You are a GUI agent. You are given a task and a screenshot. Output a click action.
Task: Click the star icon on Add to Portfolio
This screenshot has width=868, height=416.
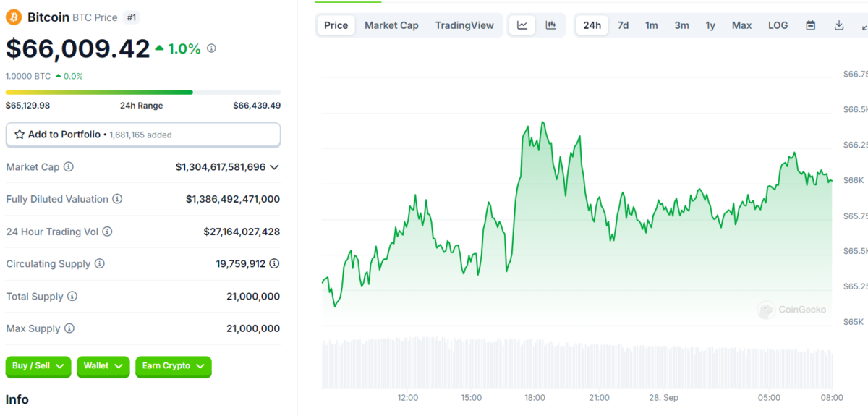coord(20,135)
